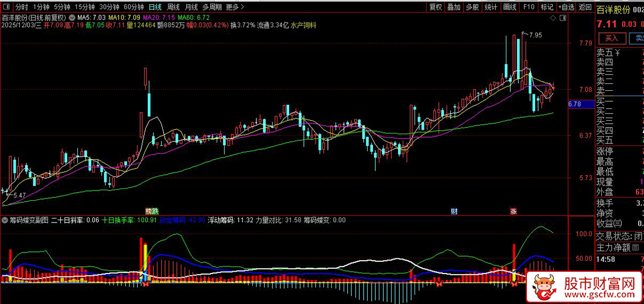
Task: Open the 多股 multi-stock view
Action: coord(472,7)
